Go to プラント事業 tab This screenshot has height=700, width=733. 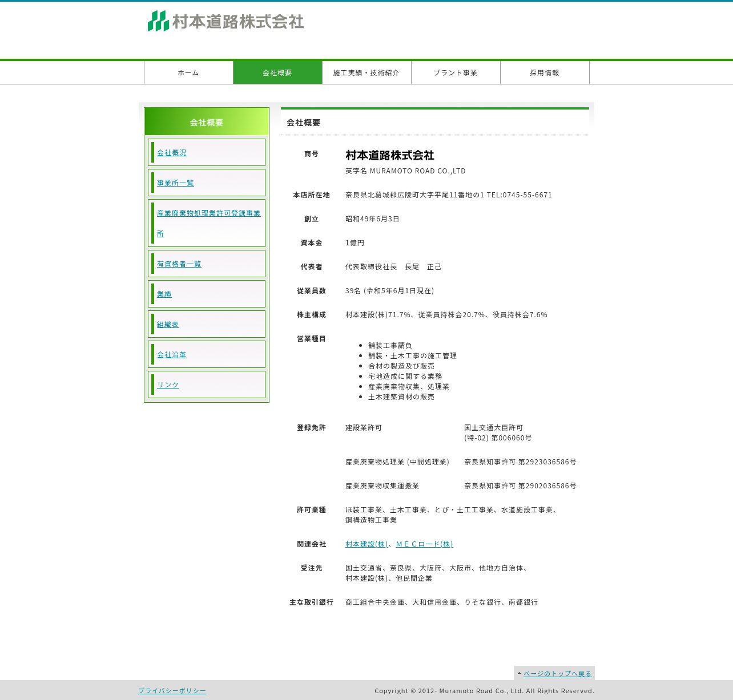click(456, 72)
